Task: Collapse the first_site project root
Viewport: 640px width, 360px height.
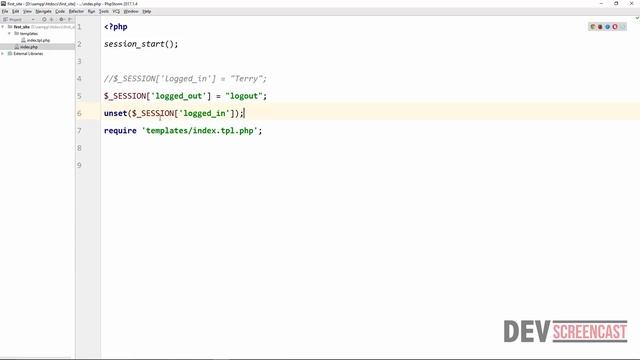Action: pos(3,27)
